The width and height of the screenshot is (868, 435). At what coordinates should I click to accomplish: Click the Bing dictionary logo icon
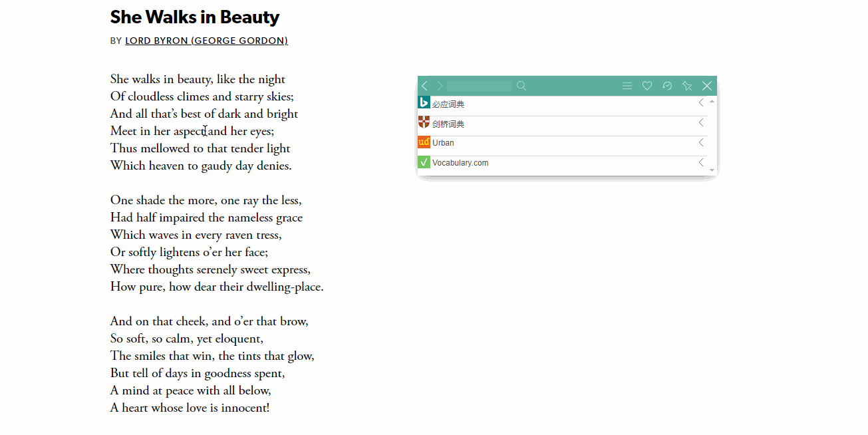coord(424,102)
